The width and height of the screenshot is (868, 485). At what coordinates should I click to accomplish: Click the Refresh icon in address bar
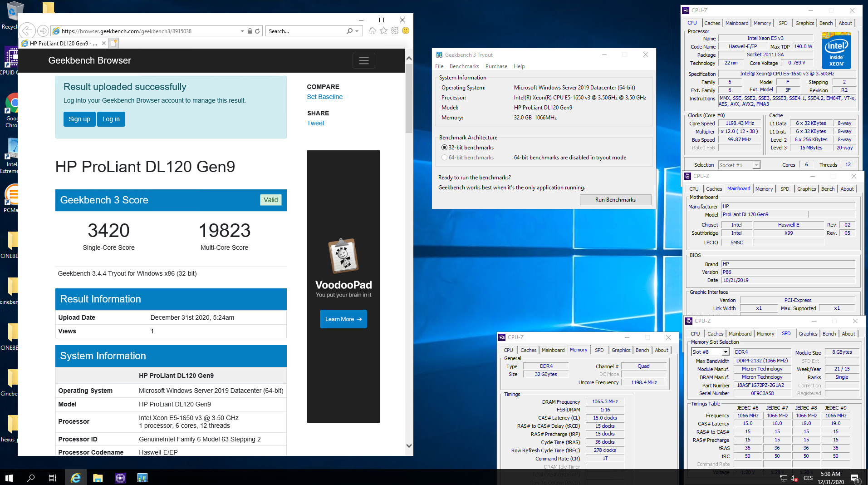[257, 31]
